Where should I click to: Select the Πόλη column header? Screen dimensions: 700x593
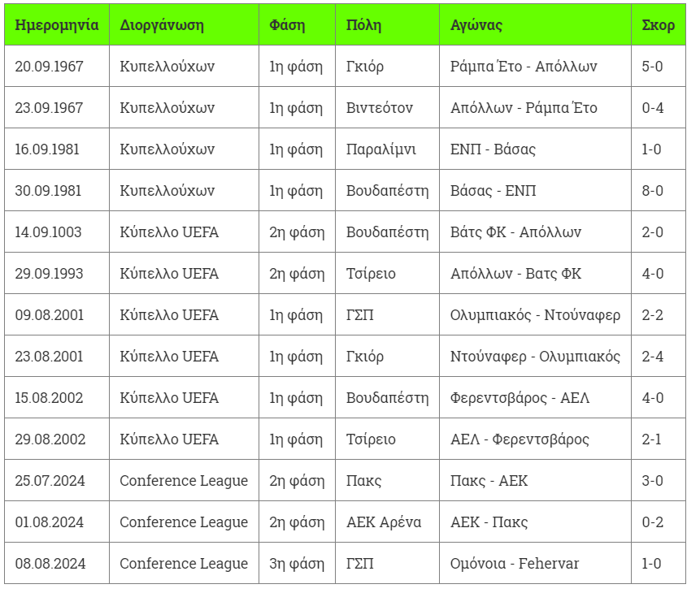pos(363,25)
